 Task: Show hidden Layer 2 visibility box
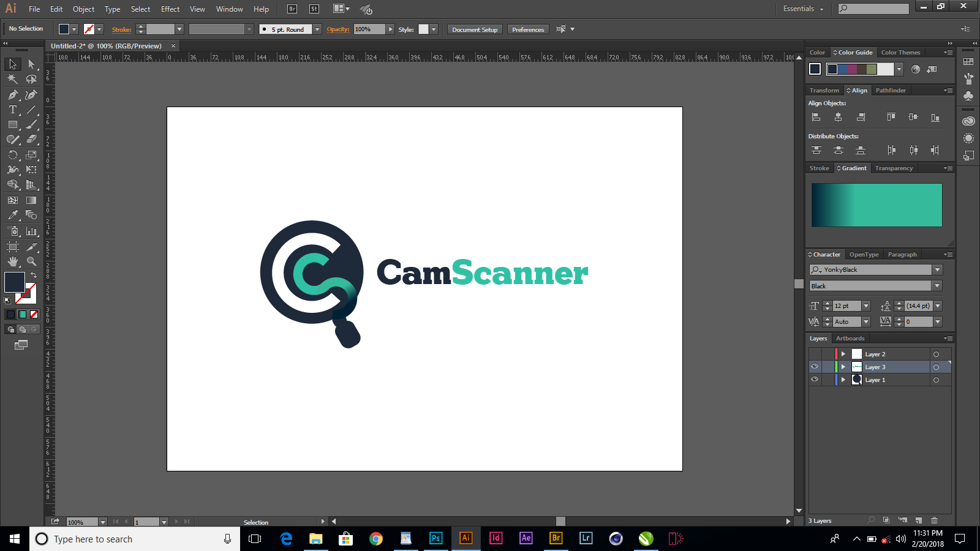coord(815,354)
